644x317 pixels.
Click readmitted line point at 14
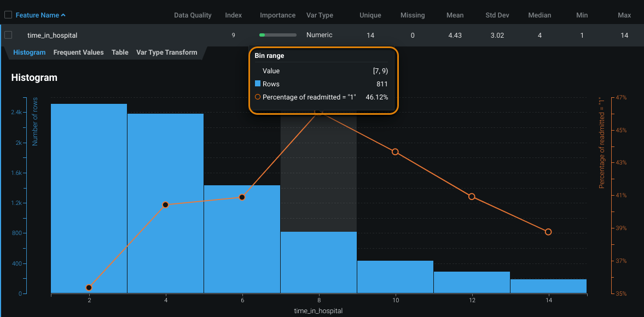[x=548, y=232]
